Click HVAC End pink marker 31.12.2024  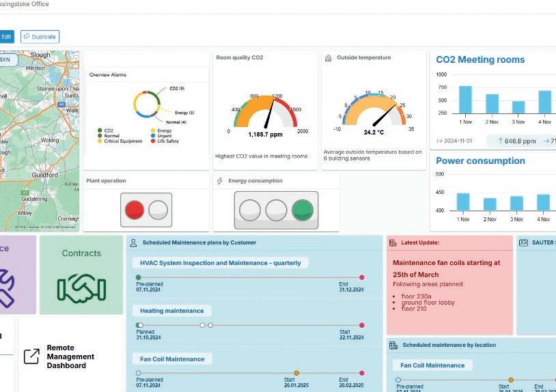(x=362, y=277)
